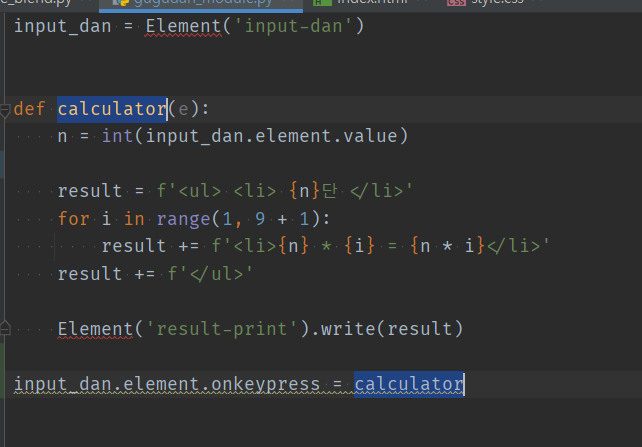Click the fold end marker beside Element('result-print')
Screen dimensions: 642x447
pyautogui.click(x=5, y=328)
